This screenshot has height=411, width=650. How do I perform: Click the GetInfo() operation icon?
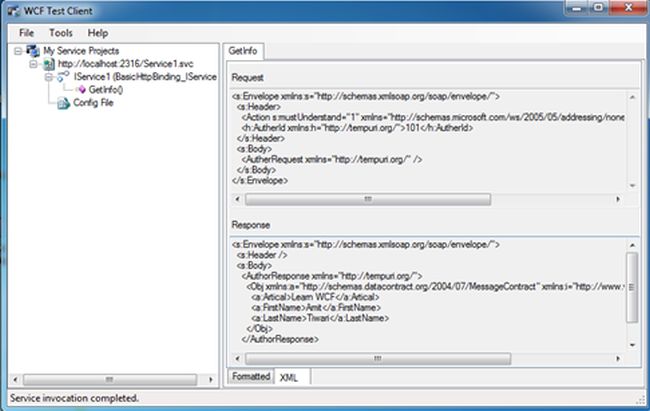click(x=82, y=89)
